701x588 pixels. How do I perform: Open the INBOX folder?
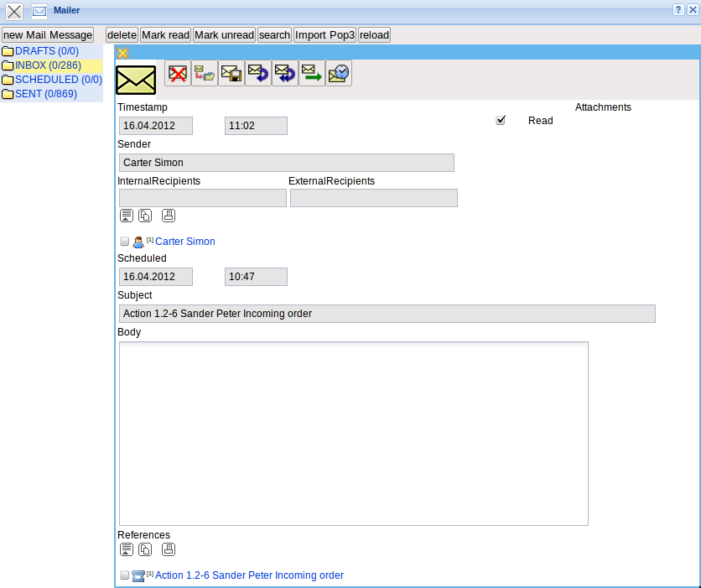click(48, 65)
